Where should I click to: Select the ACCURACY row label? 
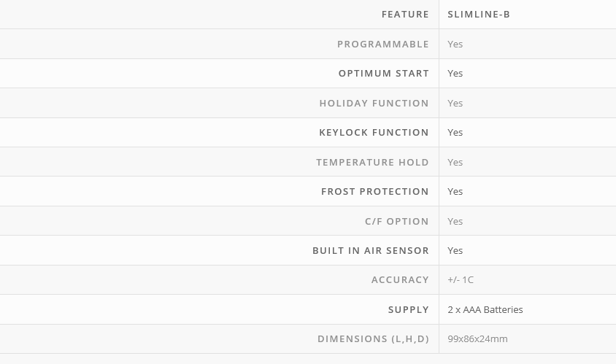point(400,280)
